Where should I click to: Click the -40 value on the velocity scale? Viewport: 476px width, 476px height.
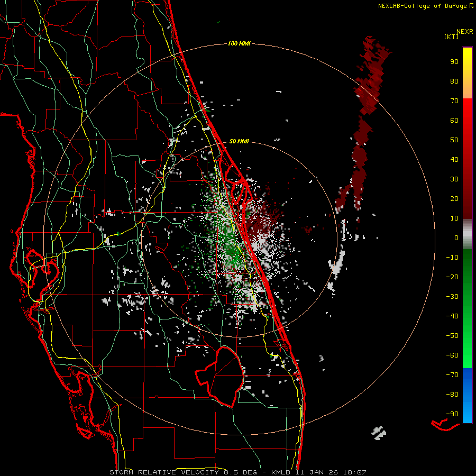coord(452,316)
